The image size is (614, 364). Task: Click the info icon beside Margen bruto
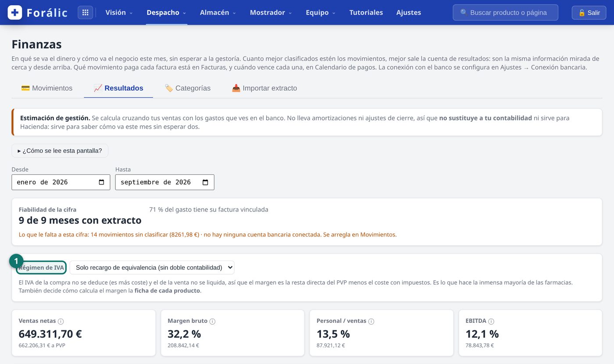(212, 321)
